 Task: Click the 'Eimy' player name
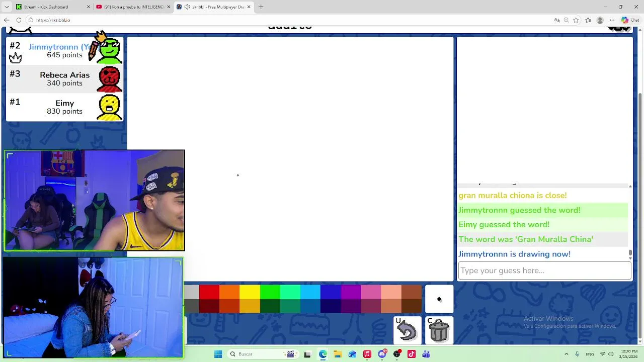pyautogui.click(x=64, y=103)
